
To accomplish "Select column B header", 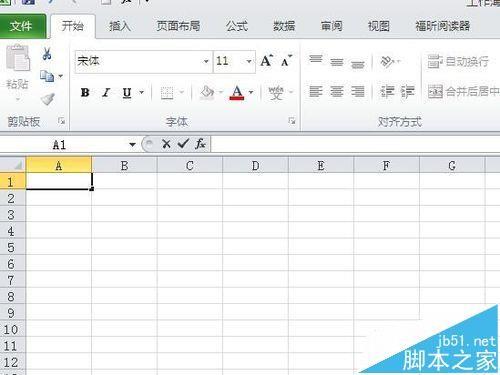I will pos(124,165).
